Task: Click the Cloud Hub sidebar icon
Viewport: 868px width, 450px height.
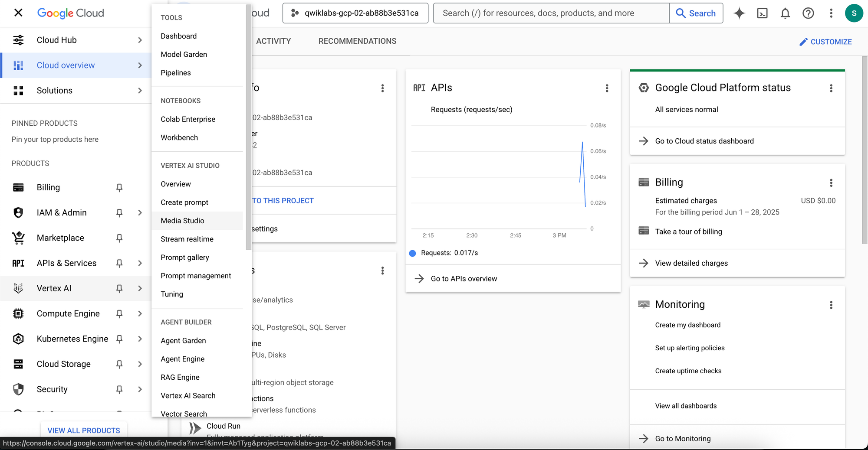Action: coord(18,40)
